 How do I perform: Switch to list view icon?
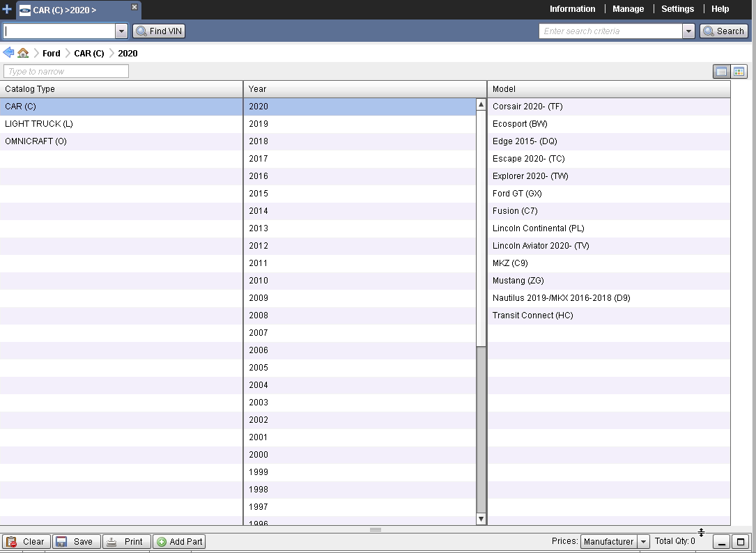click(721, 71)
